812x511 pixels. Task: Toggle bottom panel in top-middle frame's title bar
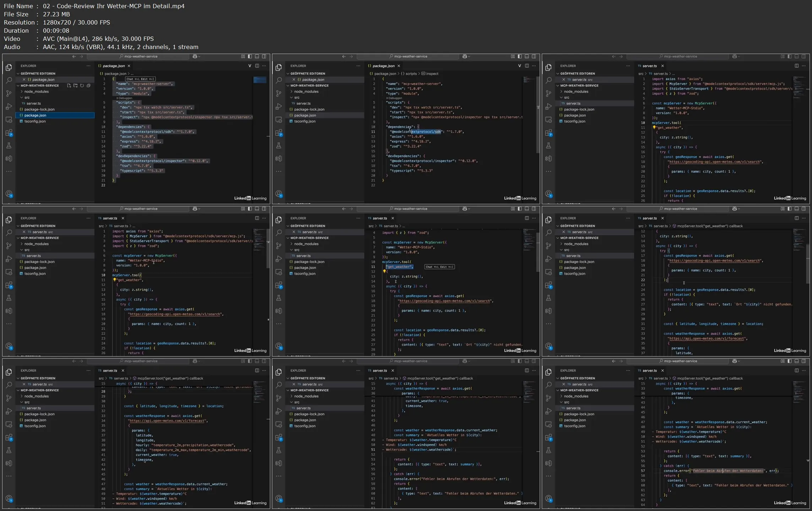pyautogui.click(x=527, y=56)
